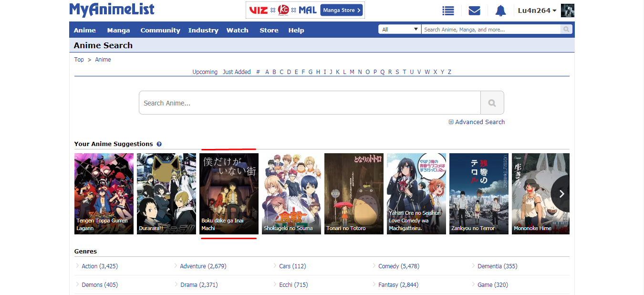Viewport: 644px width, 295px height.
Task: Open the Industry menu
Action: [x=203, y=30]
